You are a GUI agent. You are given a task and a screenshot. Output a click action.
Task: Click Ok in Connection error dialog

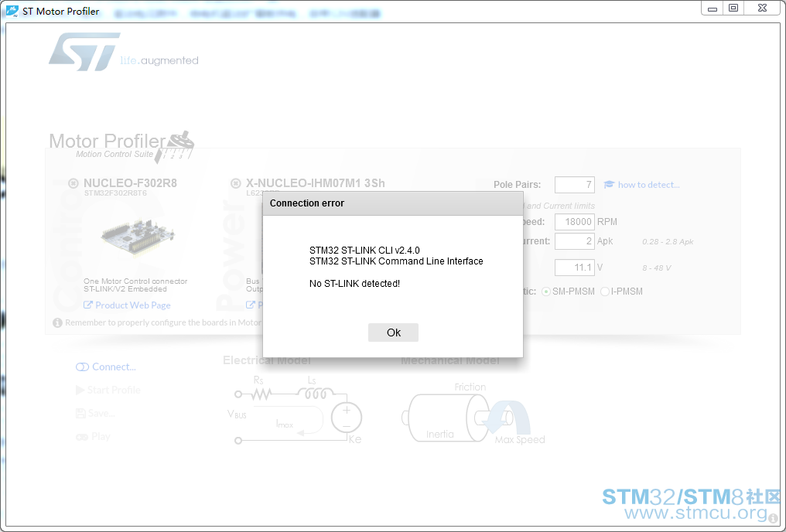click(393, 332)
